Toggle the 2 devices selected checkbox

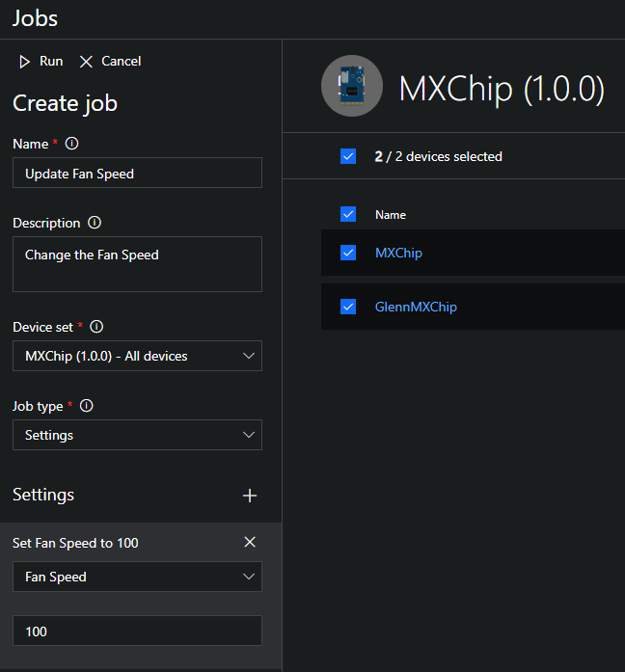pos(348,156)
